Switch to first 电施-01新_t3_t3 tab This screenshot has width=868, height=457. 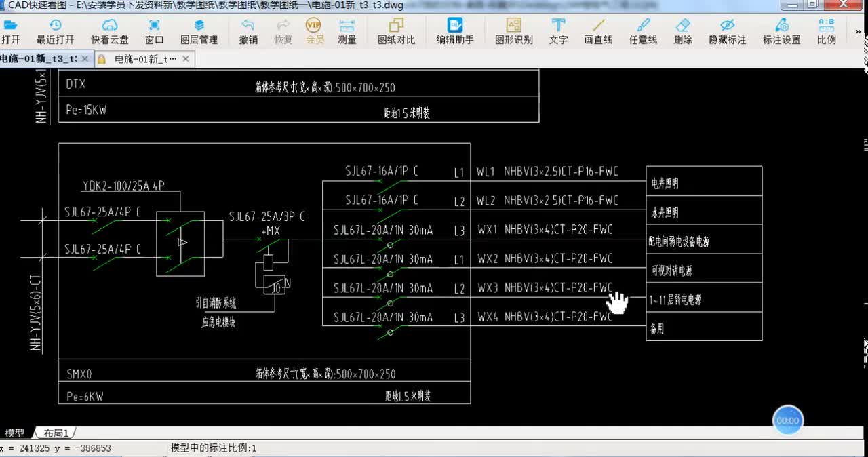(39, 59)
